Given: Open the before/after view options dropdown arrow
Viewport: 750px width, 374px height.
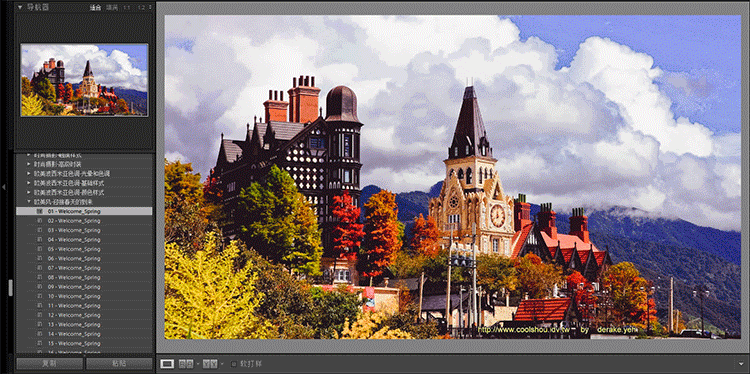Looking at the screenshot, I should coord(197,364).
